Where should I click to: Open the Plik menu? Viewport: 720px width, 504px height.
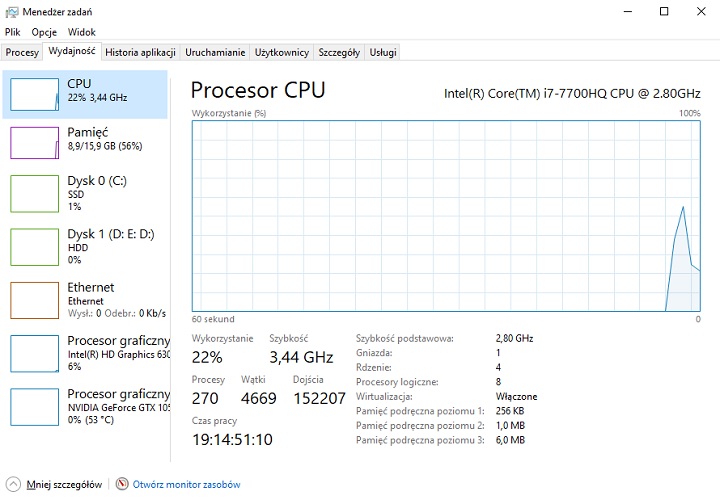tap(13, 32)
